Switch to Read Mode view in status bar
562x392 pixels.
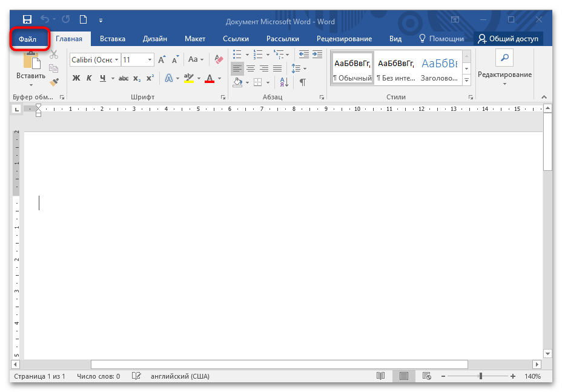pos(380,376)
